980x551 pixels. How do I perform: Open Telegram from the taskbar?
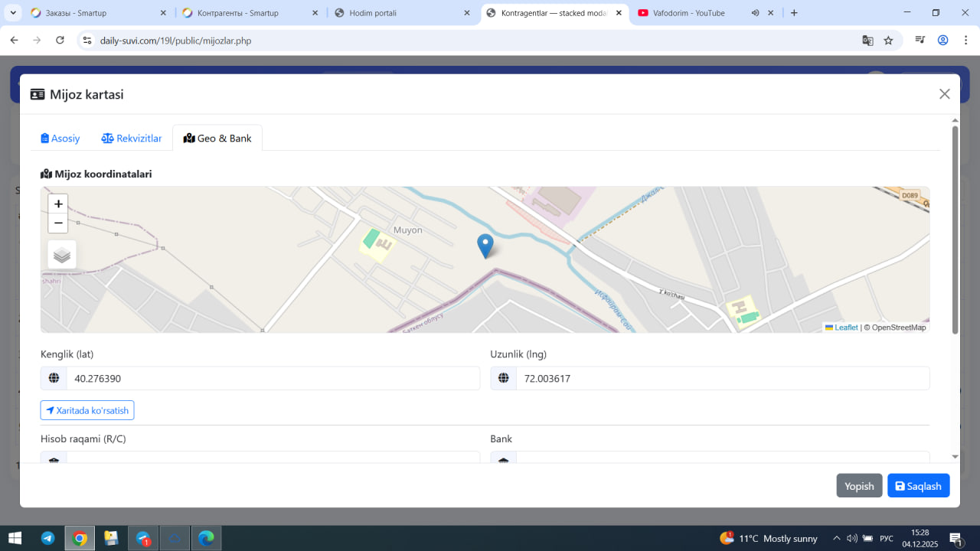(x=47, y=538)
